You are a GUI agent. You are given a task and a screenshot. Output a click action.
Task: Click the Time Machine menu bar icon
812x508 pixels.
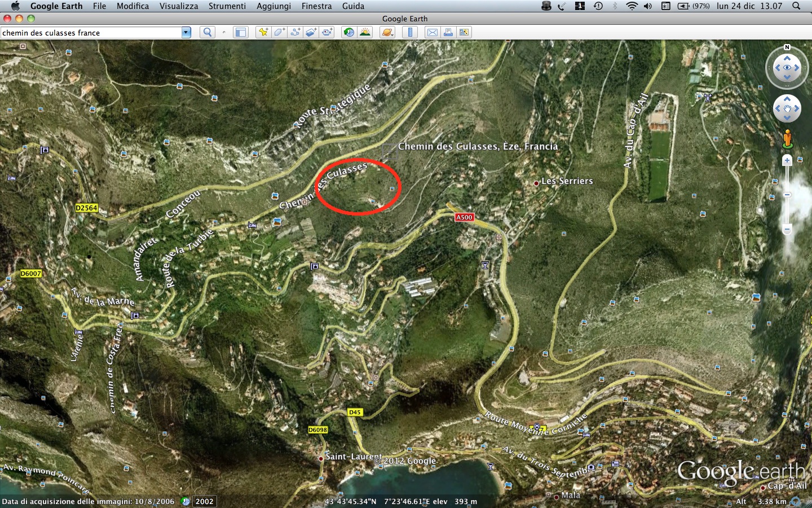(x=598, y=6)
